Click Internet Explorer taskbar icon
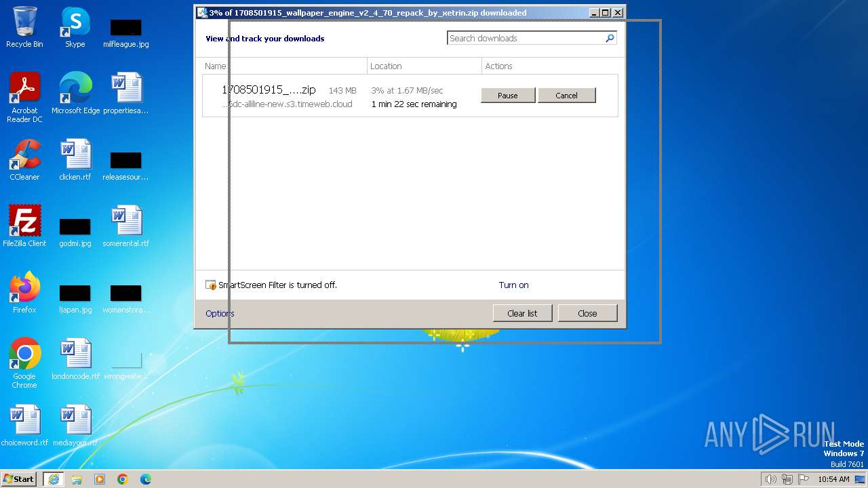 tap(54, 479)
